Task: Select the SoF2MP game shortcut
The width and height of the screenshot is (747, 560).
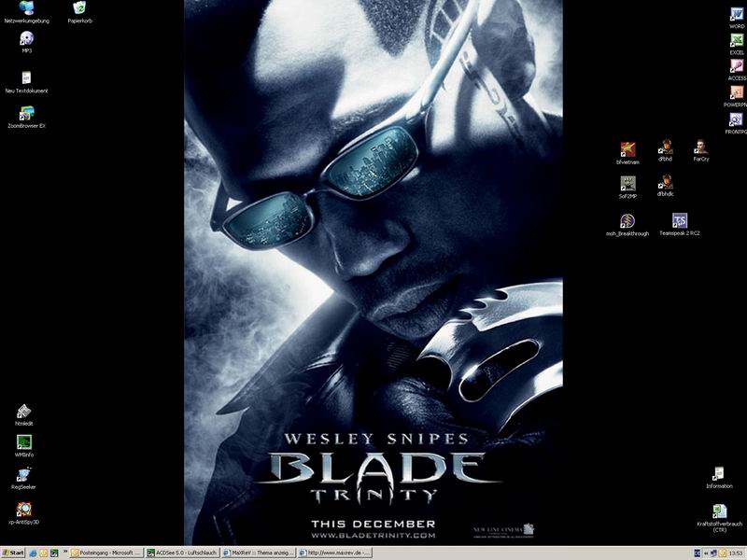Action: pos(627,184)
